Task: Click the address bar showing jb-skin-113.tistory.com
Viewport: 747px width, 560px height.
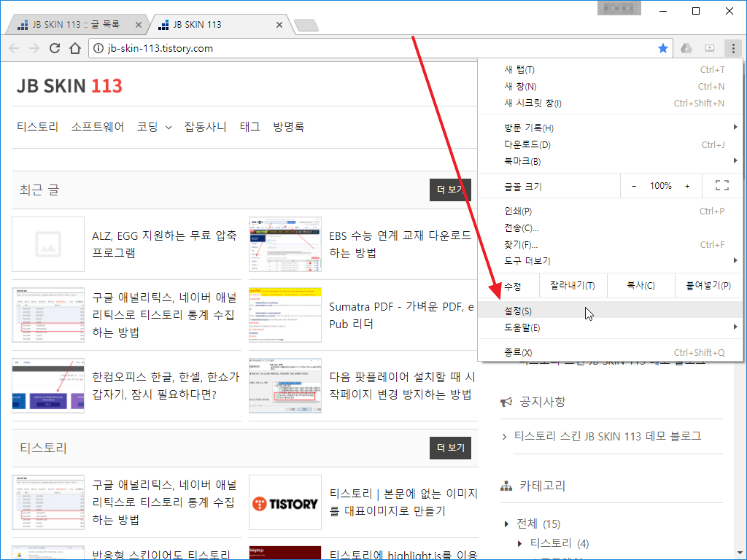Action: 380,48
